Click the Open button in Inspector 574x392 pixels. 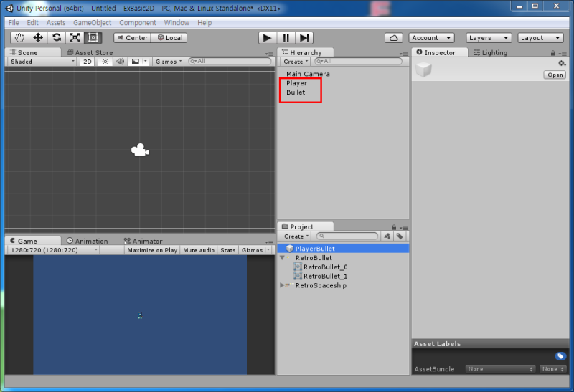[x=555, y=75]
